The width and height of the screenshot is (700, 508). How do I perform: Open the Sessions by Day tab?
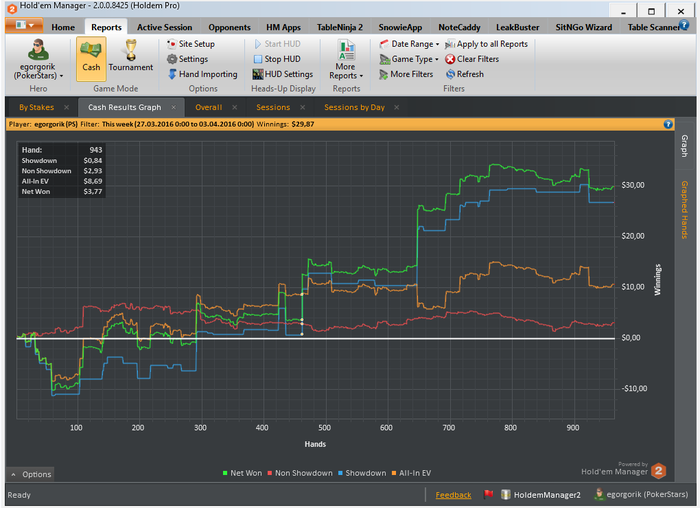pos(354,107)
